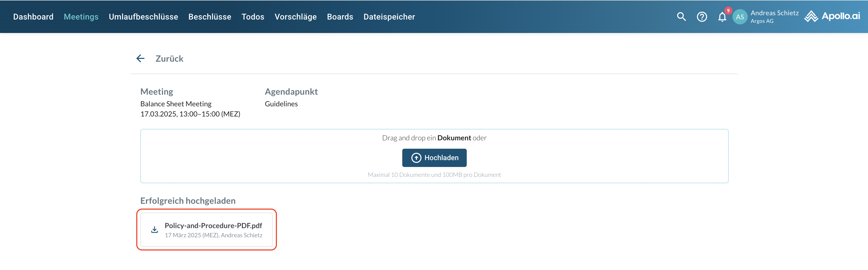Image resolution: width=868 pixels, height=270 pixels.
Task: Download the PDF via download icon
Action: coord(154,230)
